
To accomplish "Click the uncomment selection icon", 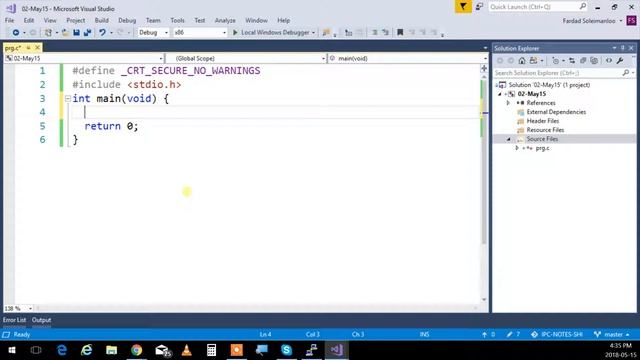I will click(385, 32).
